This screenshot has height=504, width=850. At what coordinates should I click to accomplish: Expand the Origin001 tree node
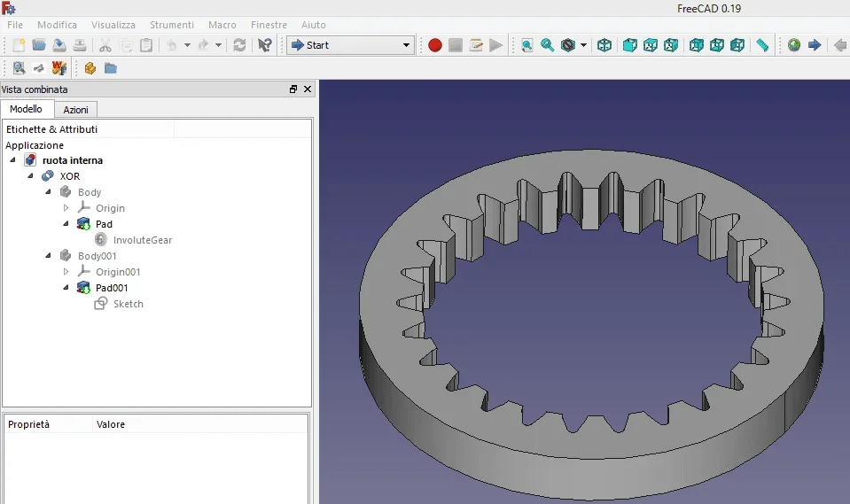point(66,272)
